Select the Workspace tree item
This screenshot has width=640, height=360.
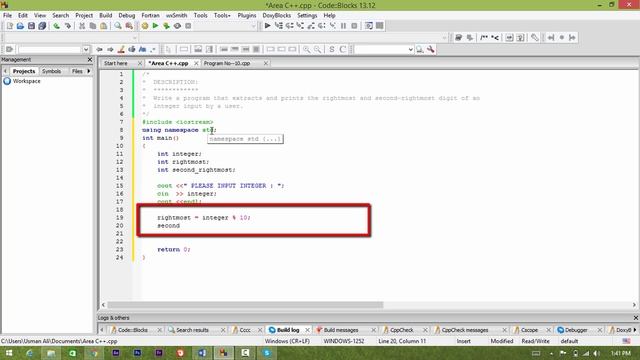26,81
